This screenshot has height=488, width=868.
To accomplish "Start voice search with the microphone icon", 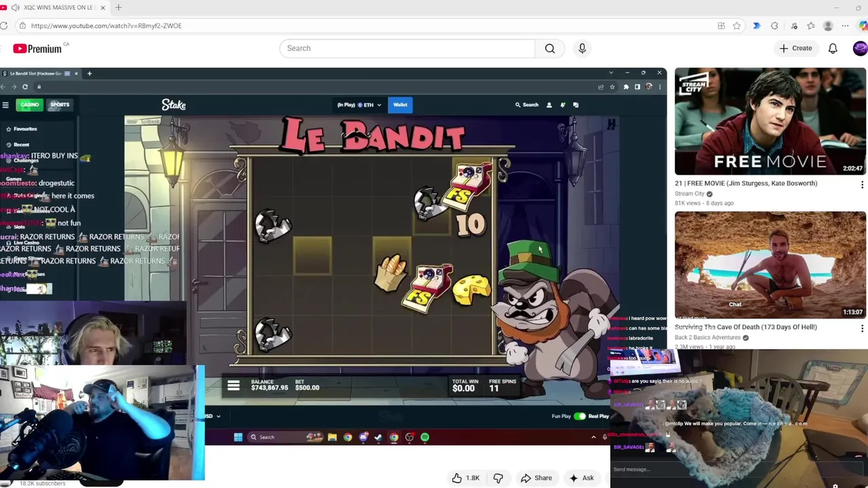I will pos(582,48).
